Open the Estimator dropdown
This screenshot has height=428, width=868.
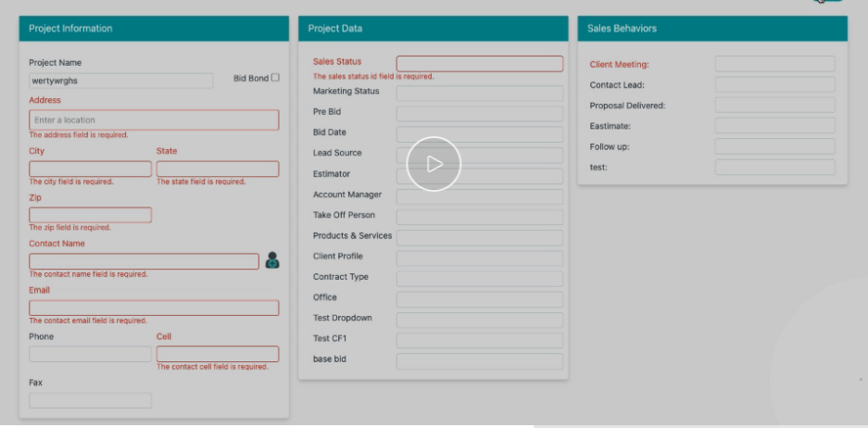[x=480, y=176]
